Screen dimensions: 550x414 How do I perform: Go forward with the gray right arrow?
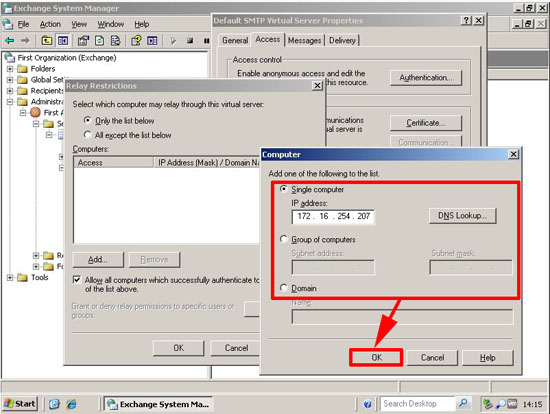click(x=25, y=41)
